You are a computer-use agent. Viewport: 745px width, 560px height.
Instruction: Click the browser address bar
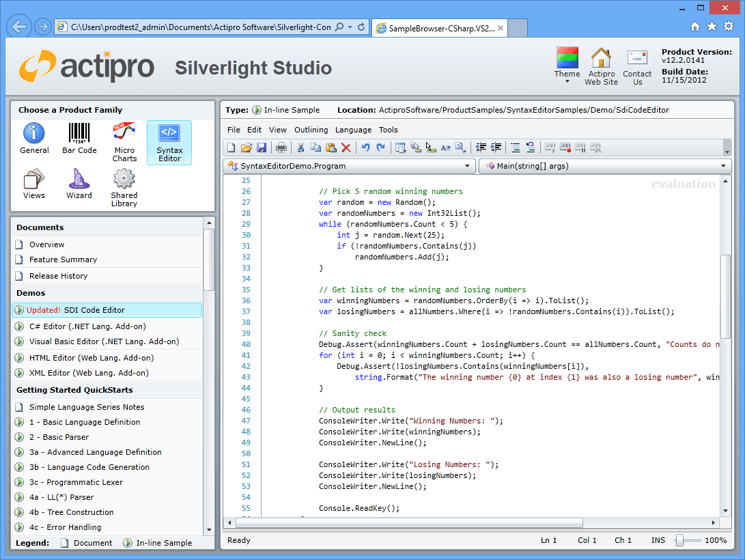[201, 27]
